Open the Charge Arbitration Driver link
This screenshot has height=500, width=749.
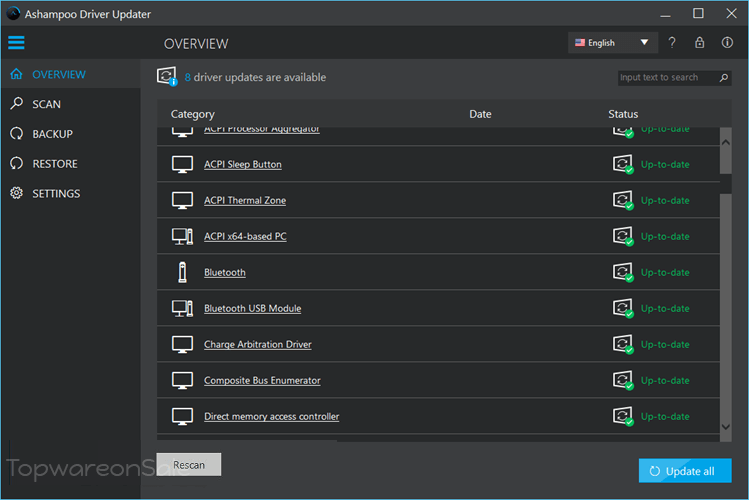pyautogui.click(x=257, y=344)
